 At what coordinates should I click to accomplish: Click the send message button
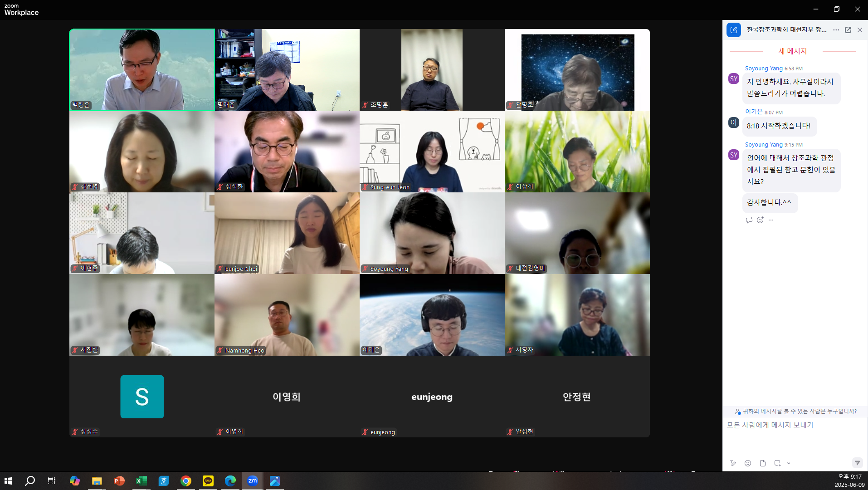pyautogui.click(x=857, y=463)
